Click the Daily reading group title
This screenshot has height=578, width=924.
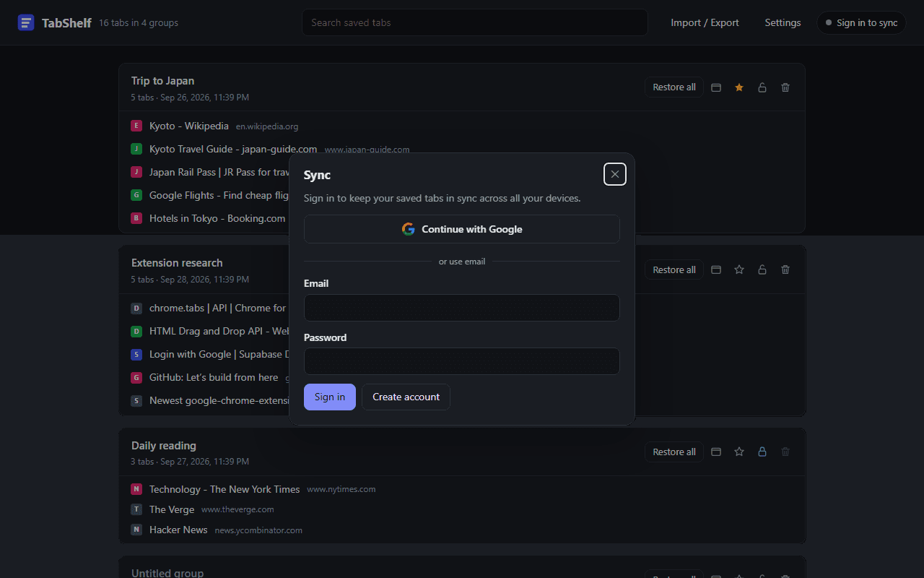(164, 446)
